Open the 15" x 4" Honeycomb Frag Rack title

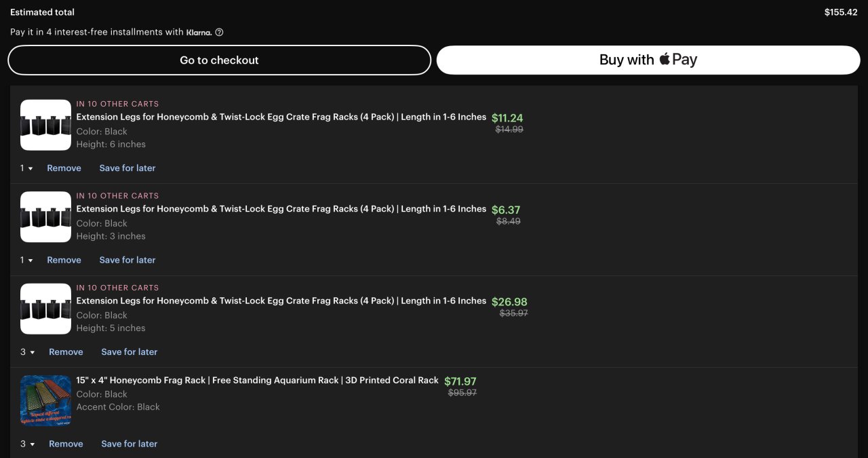tap(257, 381)
